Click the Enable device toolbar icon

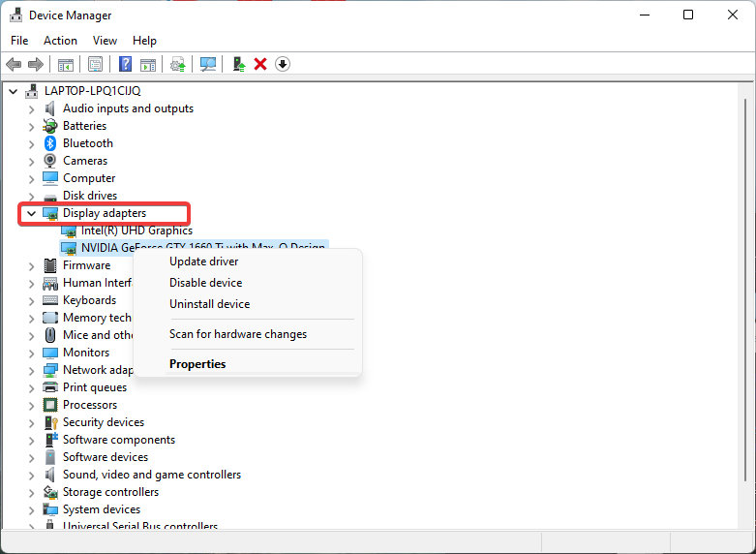[x=239, y=64]
